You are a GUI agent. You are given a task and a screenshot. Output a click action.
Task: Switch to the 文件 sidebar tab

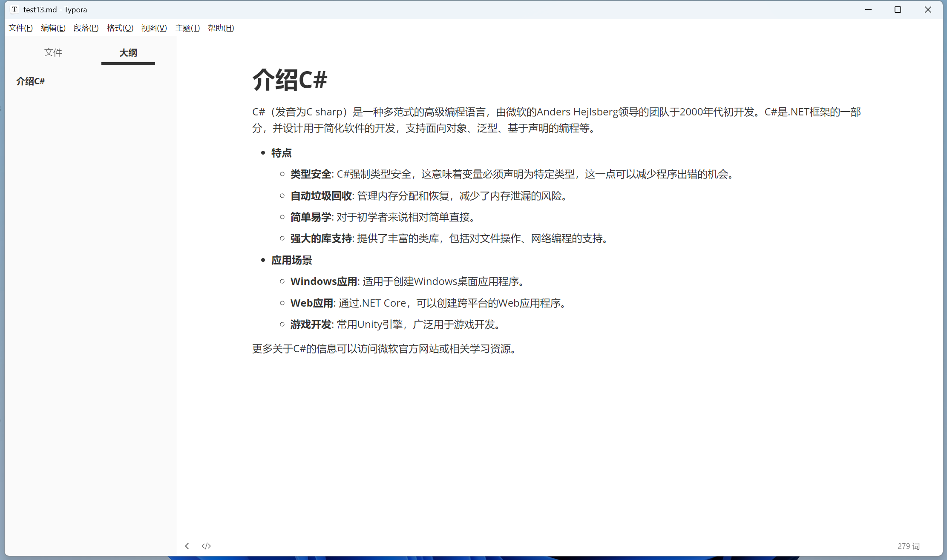tap(53, 52)
